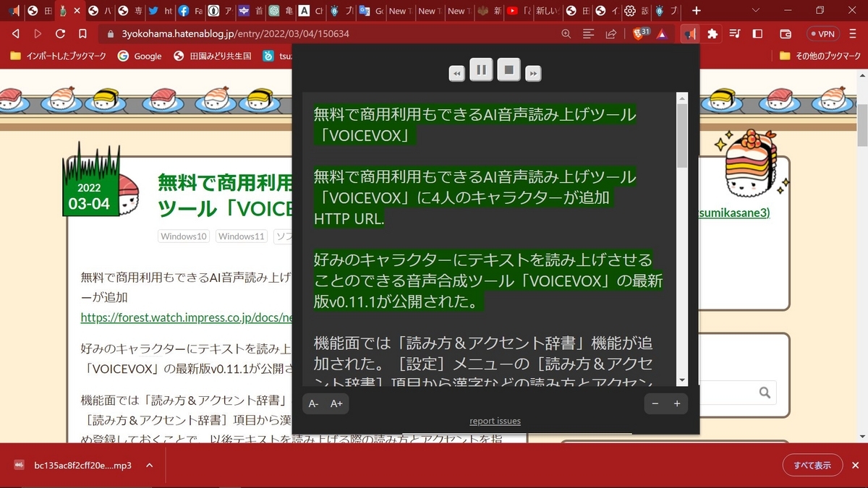The width and height of the screenshot is (868, 488).
Task: Click the paragraph starting 好みのキャラクター in reader
Action: (x=488, y=281)
